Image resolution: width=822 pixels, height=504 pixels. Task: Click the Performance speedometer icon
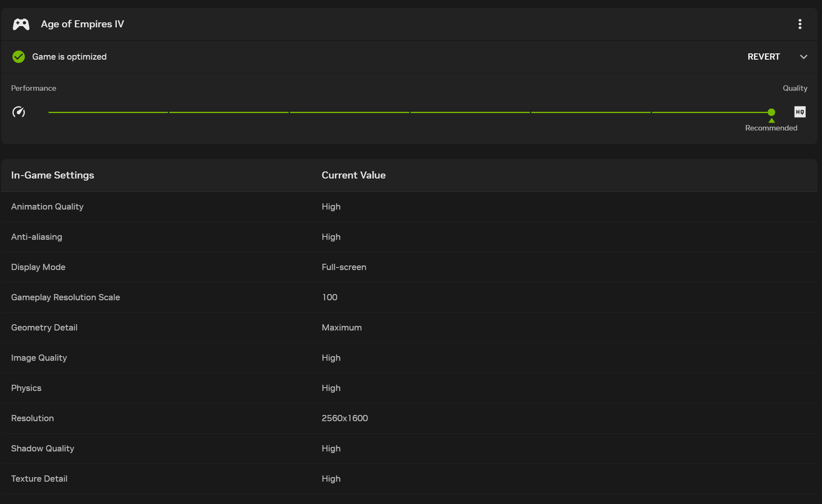click(x=19, y=112)
